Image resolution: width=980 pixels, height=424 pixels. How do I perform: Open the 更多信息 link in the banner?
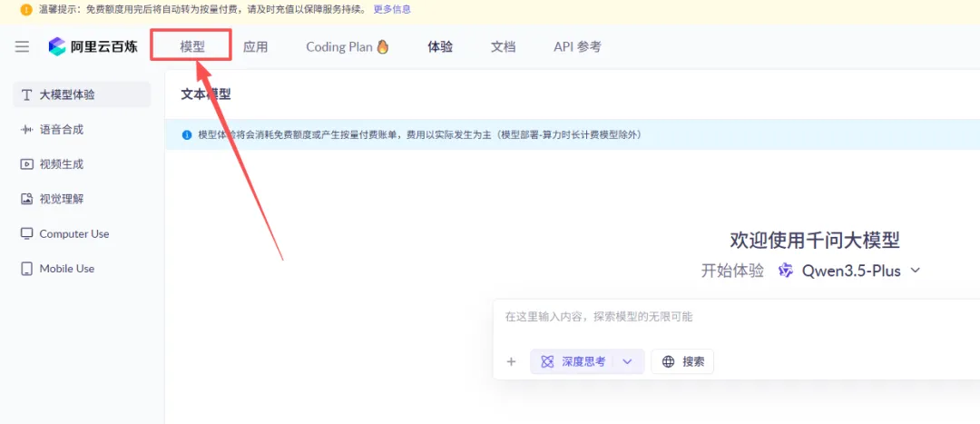(x=392, y=10)
